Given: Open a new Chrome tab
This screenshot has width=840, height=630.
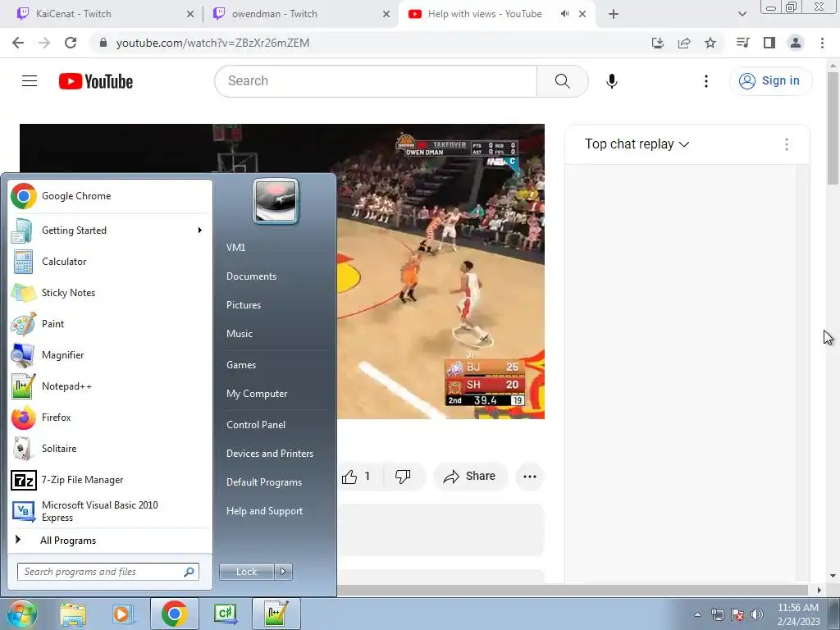Looking at the screenshot, I should 614,14.
